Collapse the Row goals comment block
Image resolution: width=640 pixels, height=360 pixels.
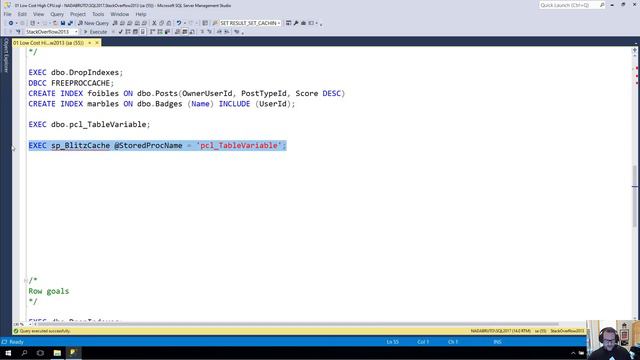(x=26, y=280)
